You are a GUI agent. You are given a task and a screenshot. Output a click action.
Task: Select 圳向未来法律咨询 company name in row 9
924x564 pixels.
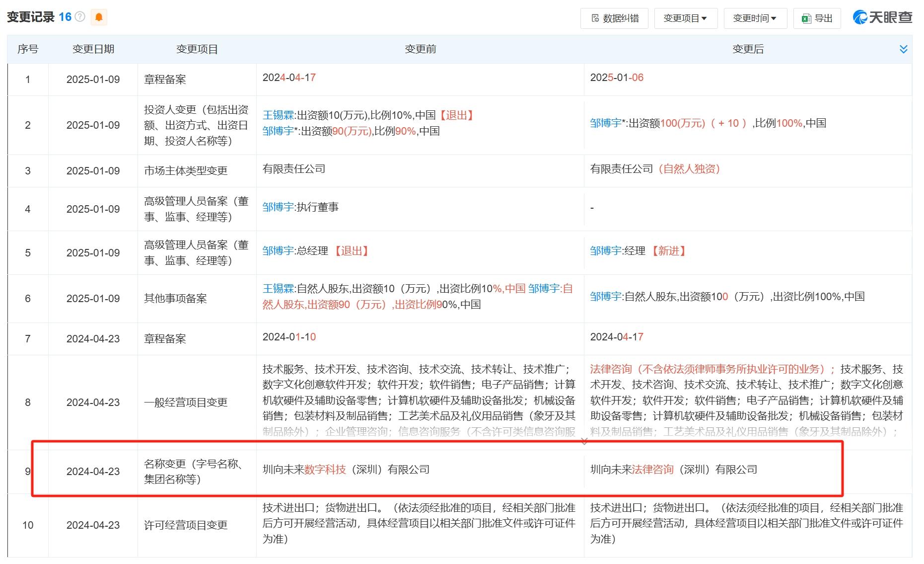673,470
